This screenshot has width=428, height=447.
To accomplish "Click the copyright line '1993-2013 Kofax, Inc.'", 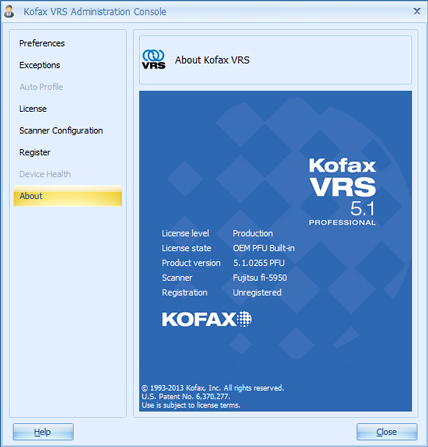I will pyautogui.click(x=213, y=388).
